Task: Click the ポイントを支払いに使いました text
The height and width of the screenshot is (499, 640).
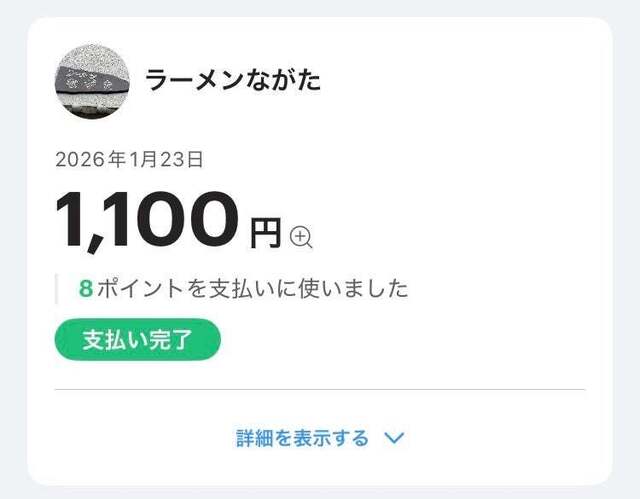Action: point(252,289)
